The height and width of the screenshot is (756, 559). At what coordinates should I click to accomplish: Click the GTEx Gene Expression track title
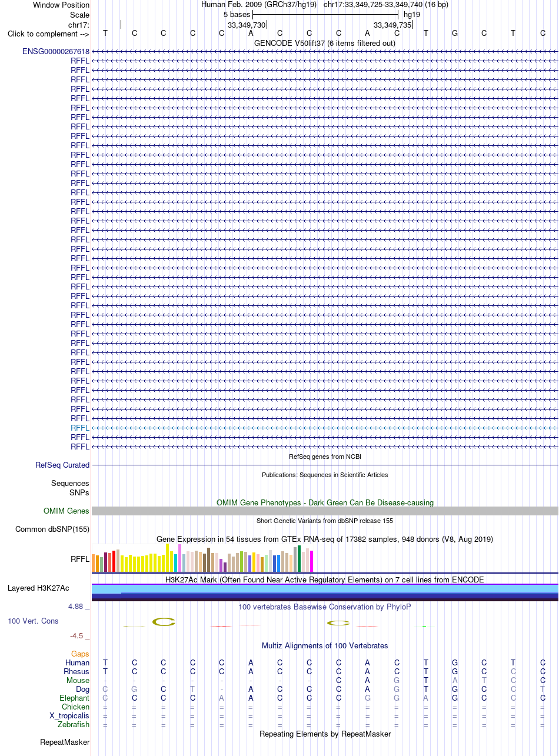tap(325, 539)
